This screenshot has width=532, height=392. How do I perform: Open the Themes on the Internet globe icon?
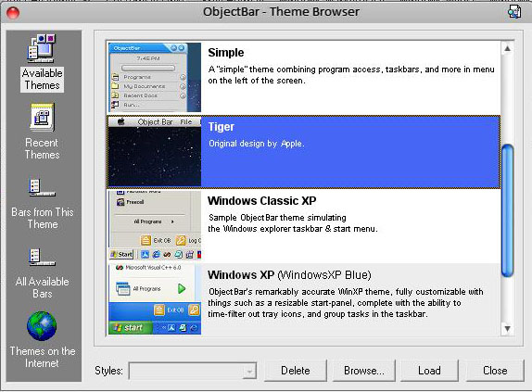tap(42, 326)
